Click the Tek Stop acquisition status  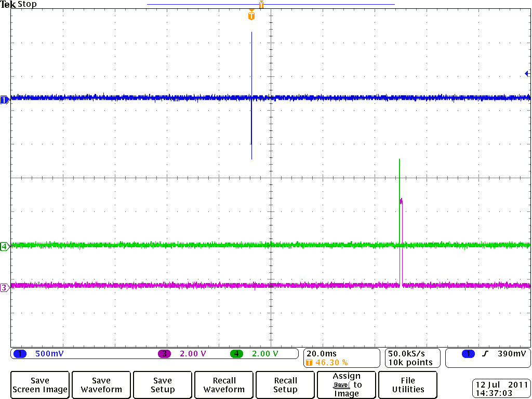click(18, 4)
